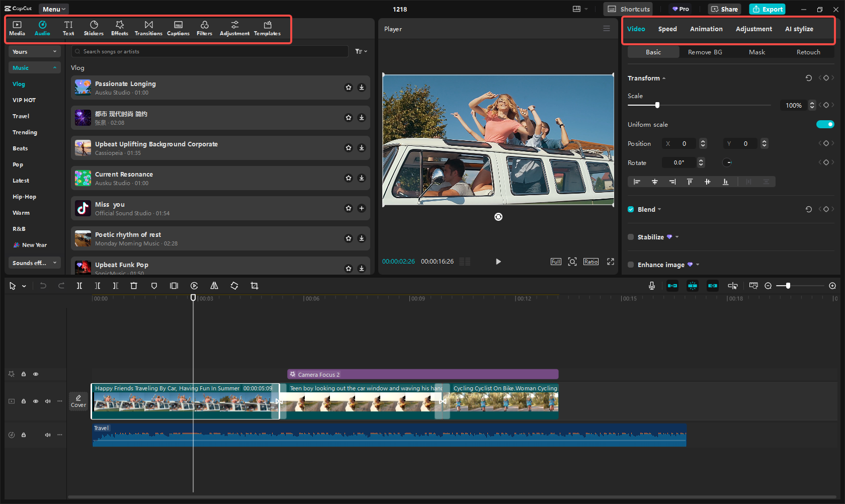Play the video preview
This screenshot has width=845, height=504.
[498, 262]
